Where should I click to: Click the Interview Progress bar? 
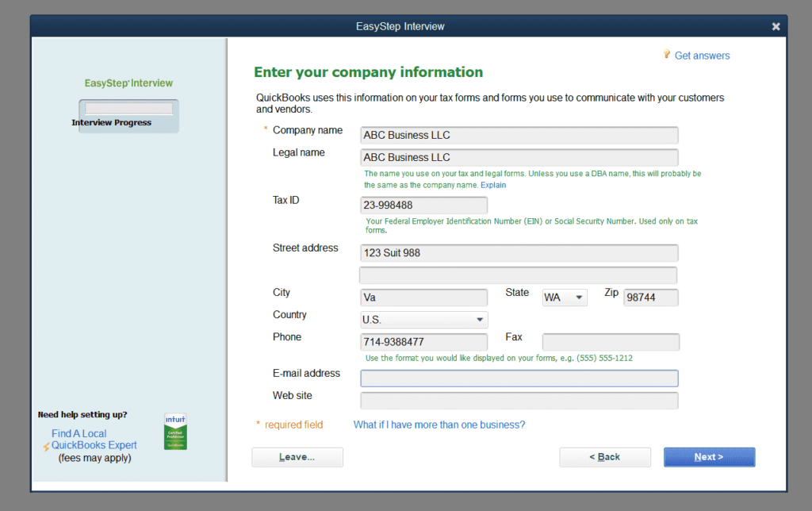129,109
